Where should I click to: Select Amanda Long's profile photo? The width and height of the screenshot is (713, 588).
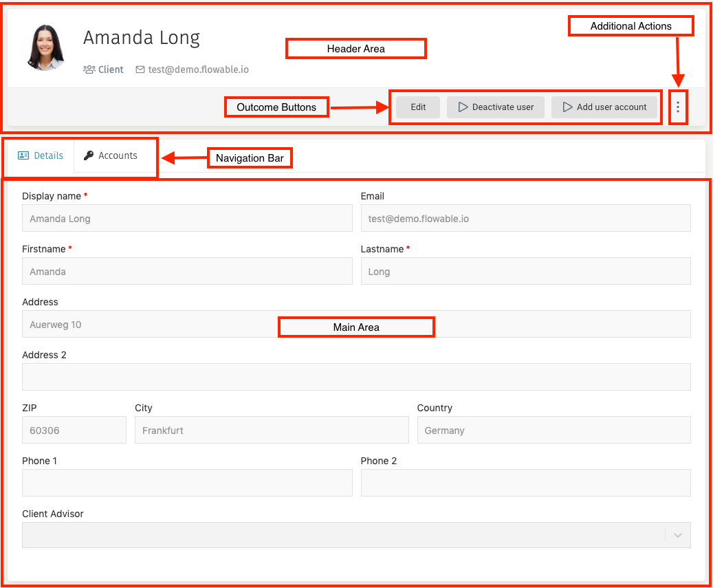(44, 46)
